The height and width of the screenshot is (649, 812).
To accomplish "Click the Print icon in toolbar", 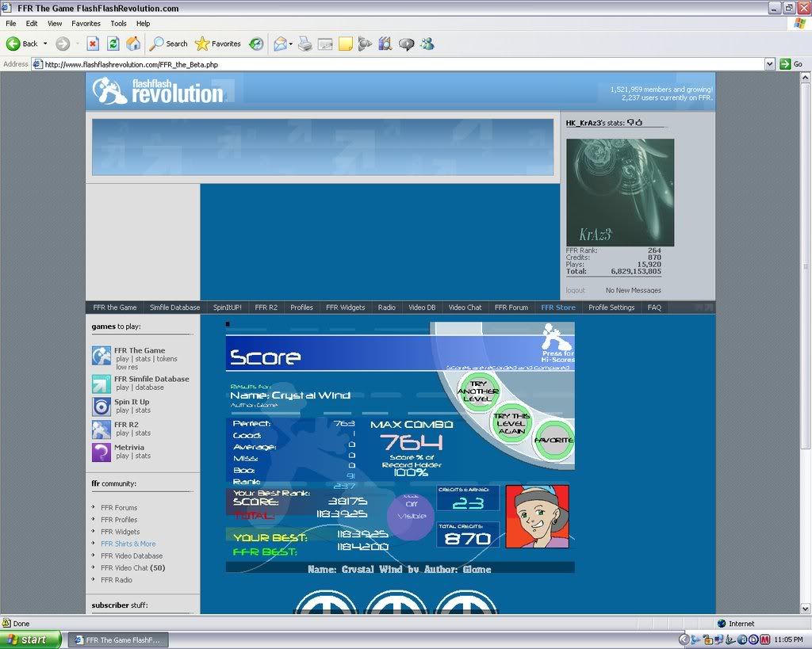I will 304,44.
